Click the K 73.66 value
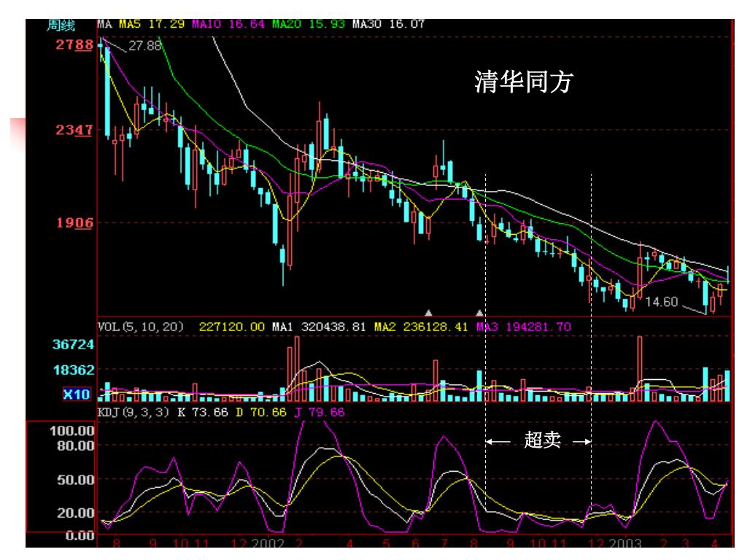The height and width of the screenshot is (560, 747). (203, 412)
